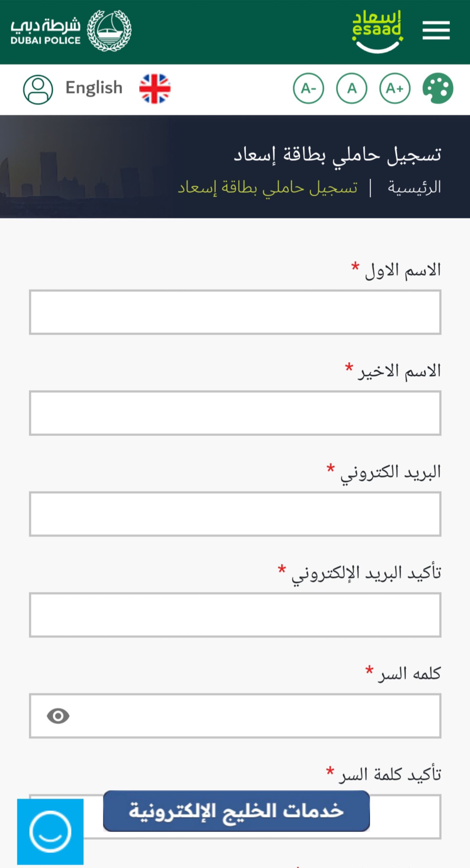470x868 pixels.
Task: Open the user profile icon
Action: click(x=38, y=90)
